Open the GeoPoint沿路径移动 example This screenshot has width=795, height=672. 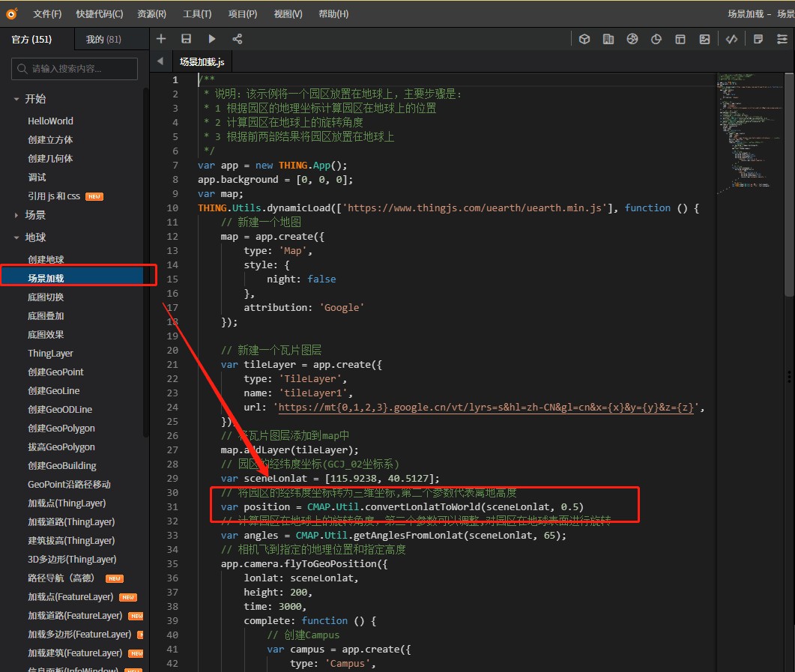(x=69, y=485)
